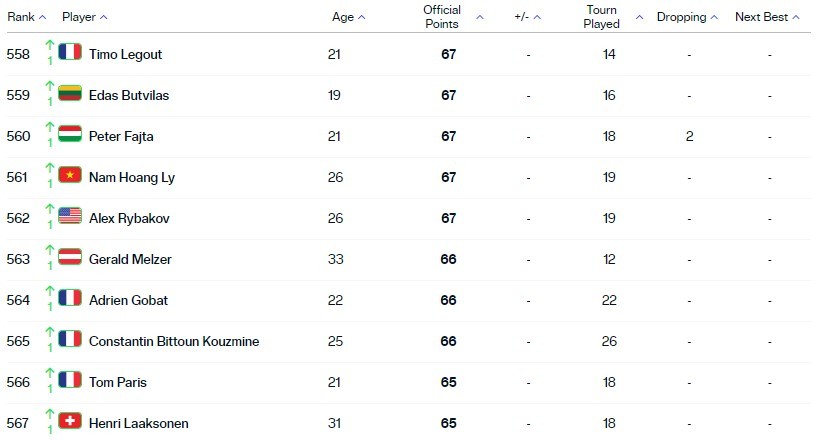Image resolution: width=816 pixels, height=440 pixels.
Task: Click the Austrian flag beside Gerald Melzer
Action: point(70,257)
